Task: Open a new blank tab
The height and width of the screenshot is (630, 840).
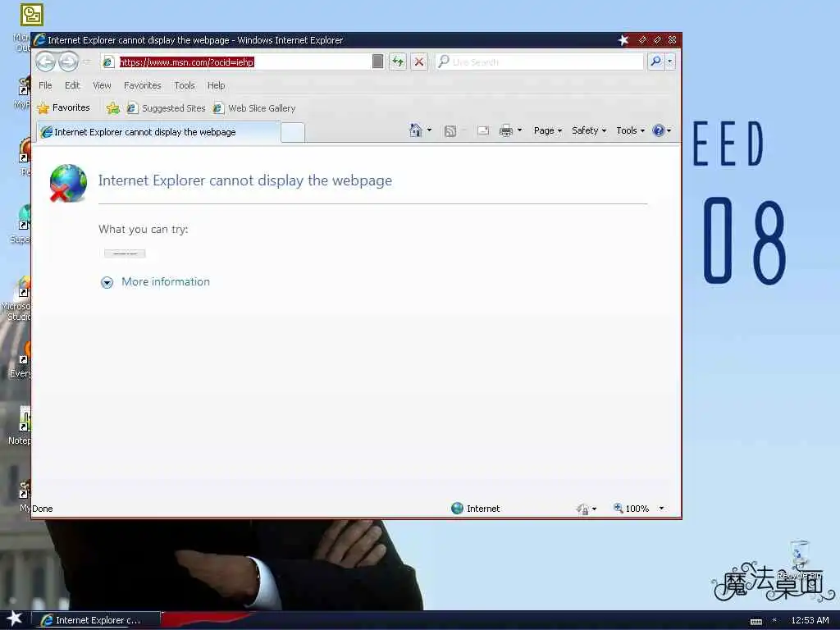Action: 293,133
